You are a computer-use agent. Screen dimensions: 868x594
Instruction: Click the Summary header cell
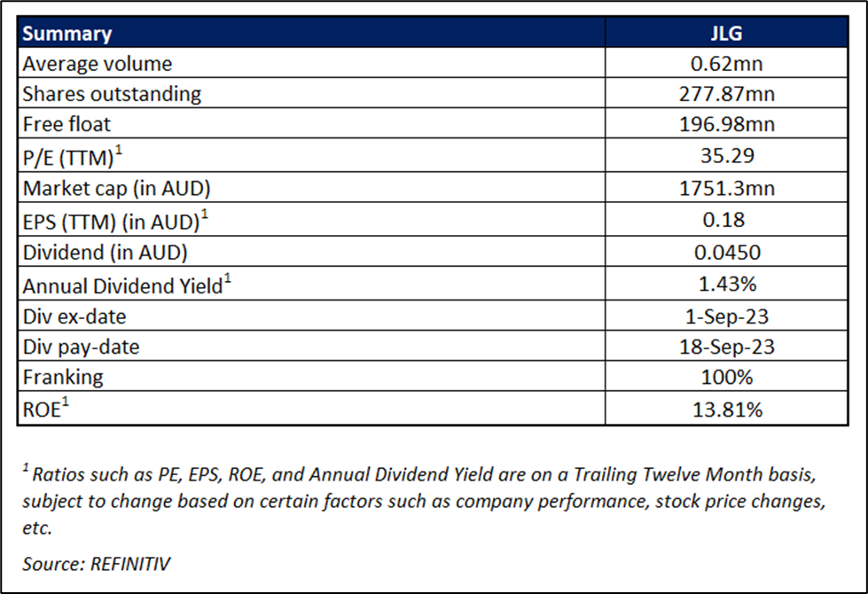(67, 35)
